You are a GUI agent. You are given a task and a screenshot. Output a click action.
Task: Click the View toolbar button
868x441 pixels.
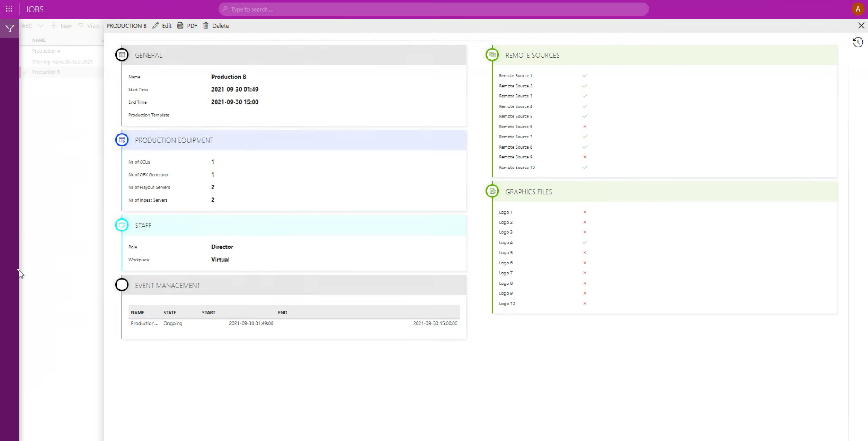coord(89,26)
